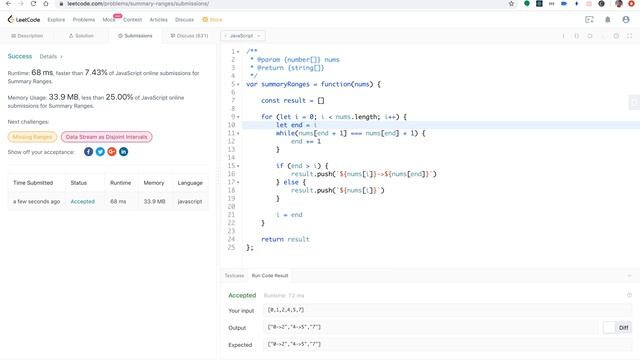Go back with the browser back arrow
The height and width of the screenshot is (360, 640).
[x=9, y=4]
